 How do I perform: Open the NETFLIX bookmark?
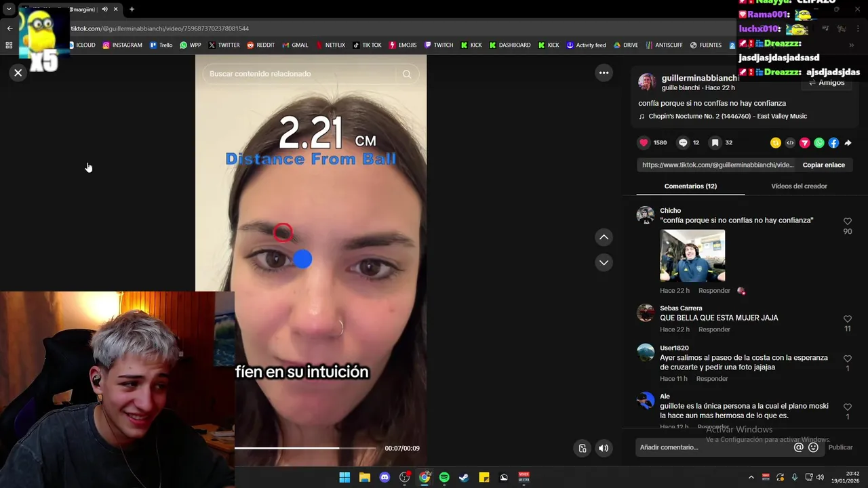[330, 45]
